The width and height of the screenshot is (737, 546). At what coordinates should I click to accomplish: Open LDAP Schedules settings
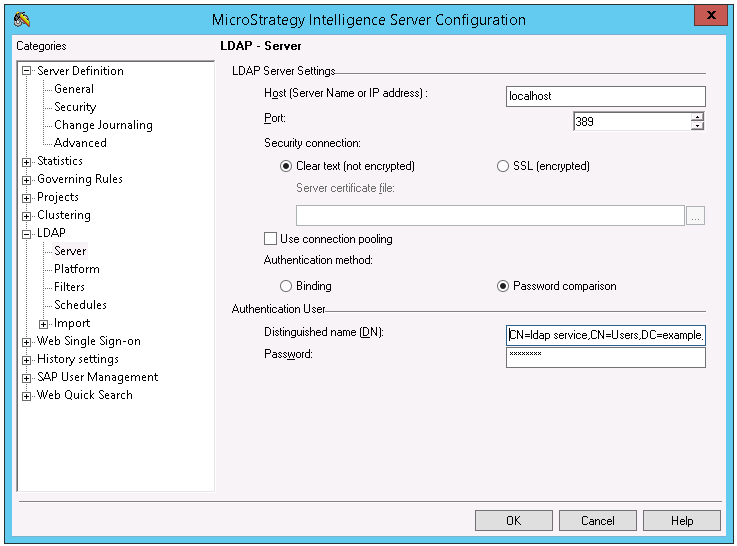coord(80,304)
